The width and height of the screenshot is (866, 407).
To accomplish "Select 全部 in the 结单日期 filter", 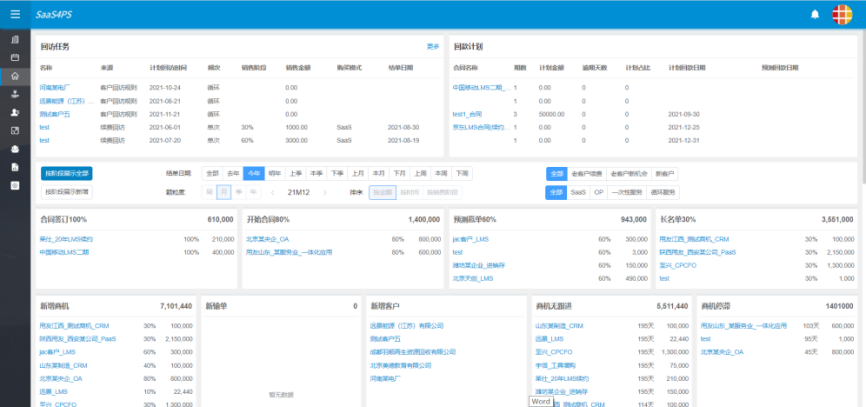I will (213, 173).
